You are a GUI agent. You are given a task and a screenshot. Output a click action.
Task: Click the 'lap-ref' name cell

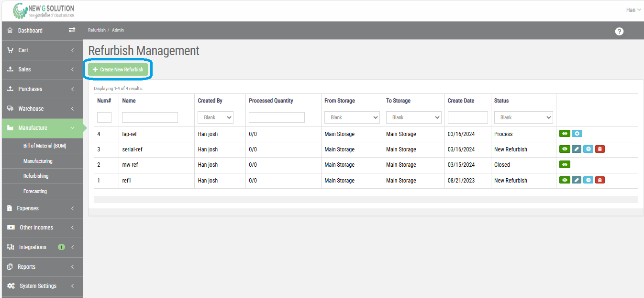click(130, 134)
